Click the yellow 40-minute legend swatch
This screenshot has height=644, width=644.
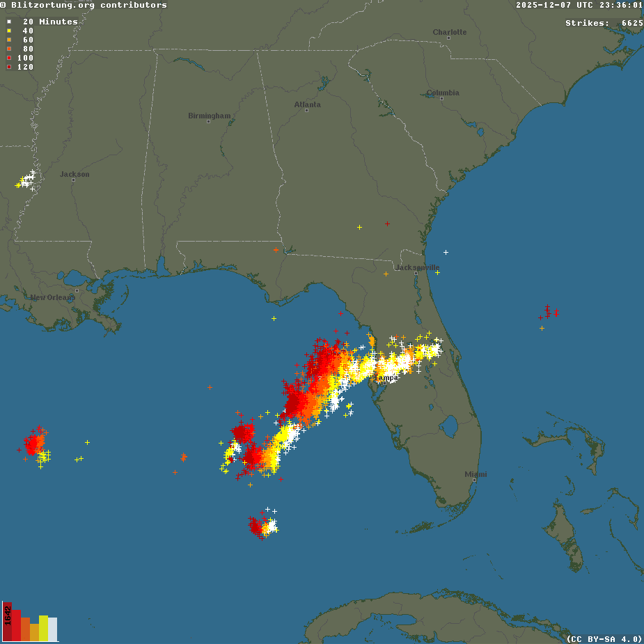point(9,31)
